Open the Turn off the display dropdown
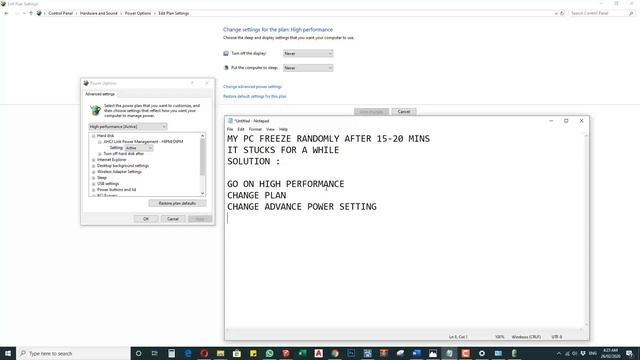The height and width of the screenshot is (360, 640). tap(308, 53)
